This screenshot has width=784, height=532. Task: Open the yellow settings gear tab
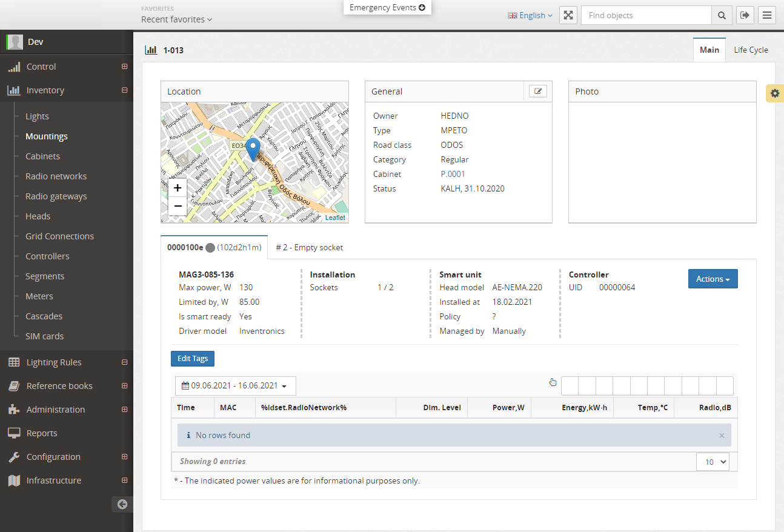click(774, 93)
